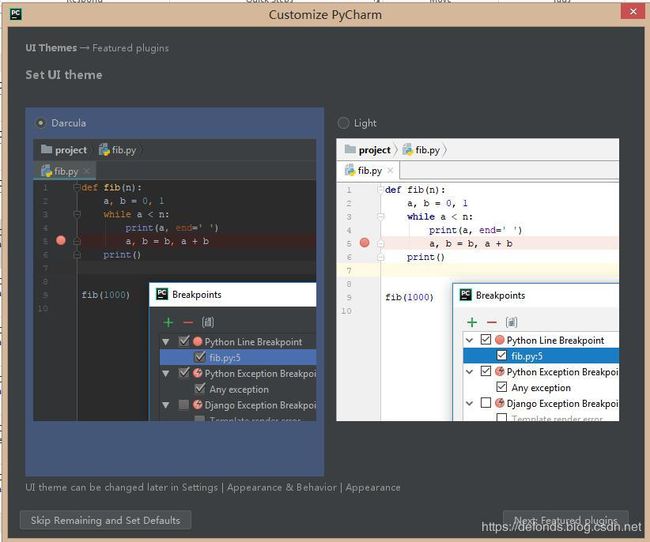The width and height of the screenshot is (650, 542).
Task: Click Python Exception Breakpoint icon, Light preview
Action: coord(500,372)
